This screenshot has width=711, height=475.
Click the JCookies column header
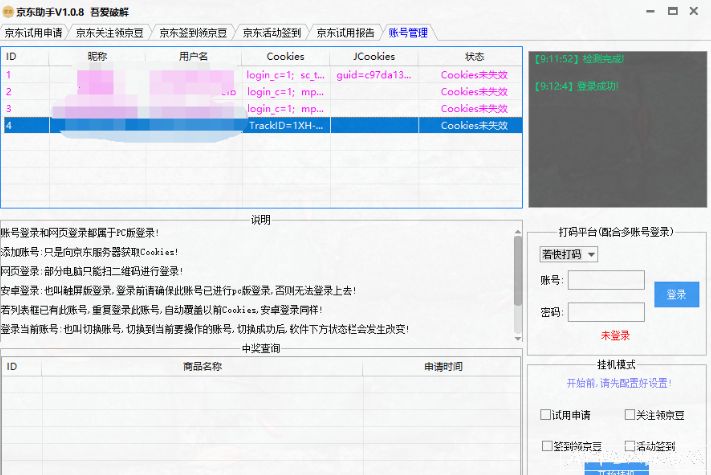point(374,57)
